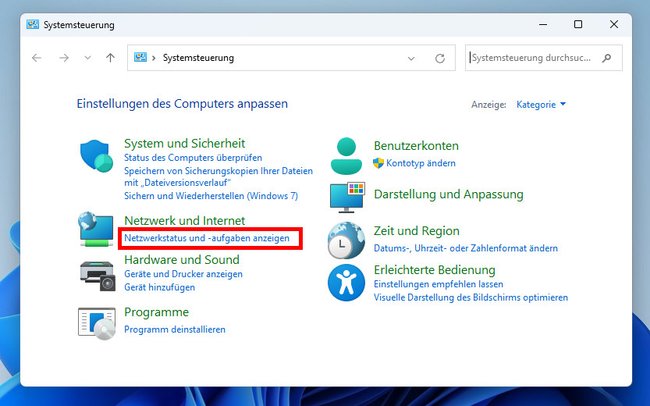Open Sichern und Wiederherstellen (Windows 7)

coord(211,196)
